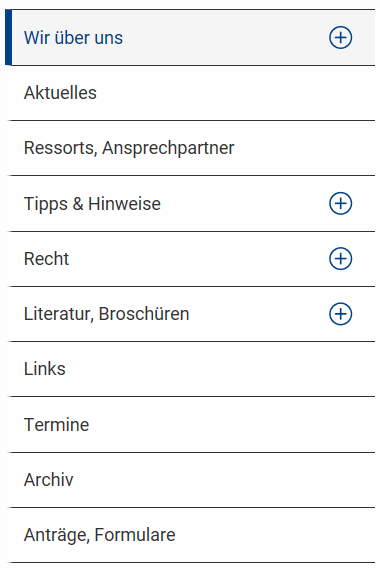The height and width of the screenshot is (568, 380).
Task: Expand Tipps & Hinweise with plus icon
Action: coord(340,203)
